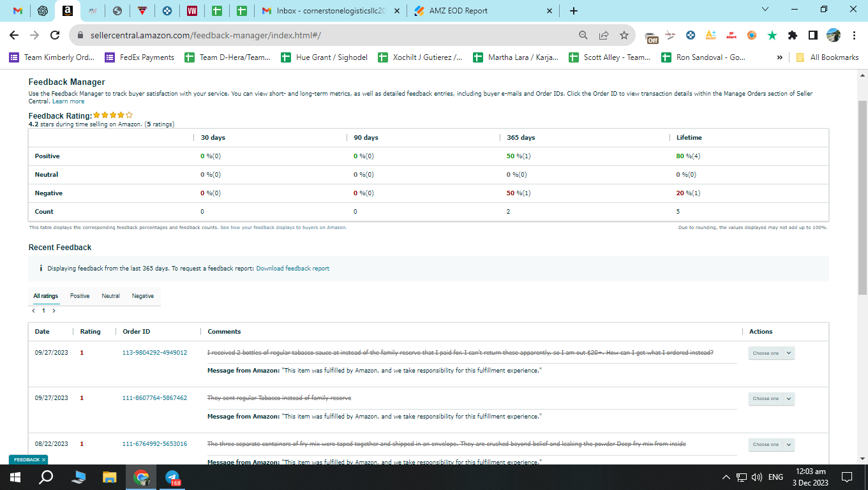868x490 pixels.
Task: Open the ChatGPT pinned tab
Action: click(43, 11)
